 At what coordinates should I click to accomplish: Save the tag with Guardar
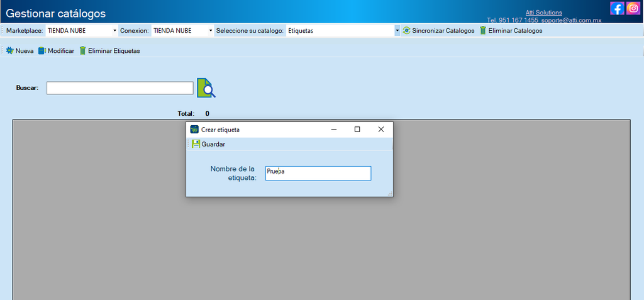tap(209, 144)
